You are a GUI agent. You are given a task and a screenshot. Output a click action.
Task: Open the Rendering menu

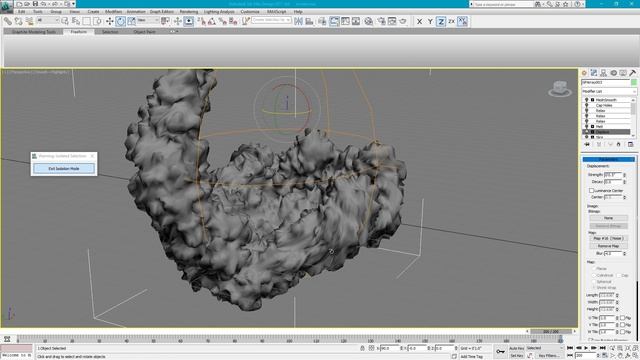pos(189,12)
